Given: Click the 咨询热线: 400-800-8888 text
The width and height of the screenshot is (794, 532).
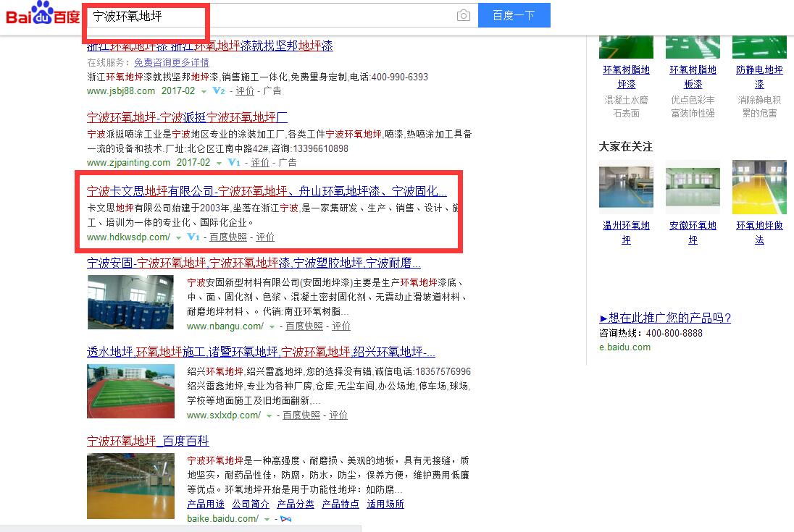Looking at the screenshot, I should 651,333.
